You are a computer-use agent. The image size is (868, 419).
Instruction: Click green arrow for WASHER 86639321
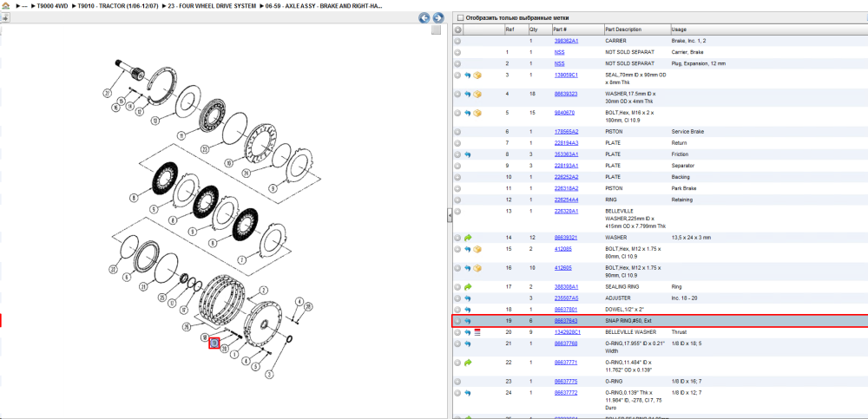coord(468,238)
